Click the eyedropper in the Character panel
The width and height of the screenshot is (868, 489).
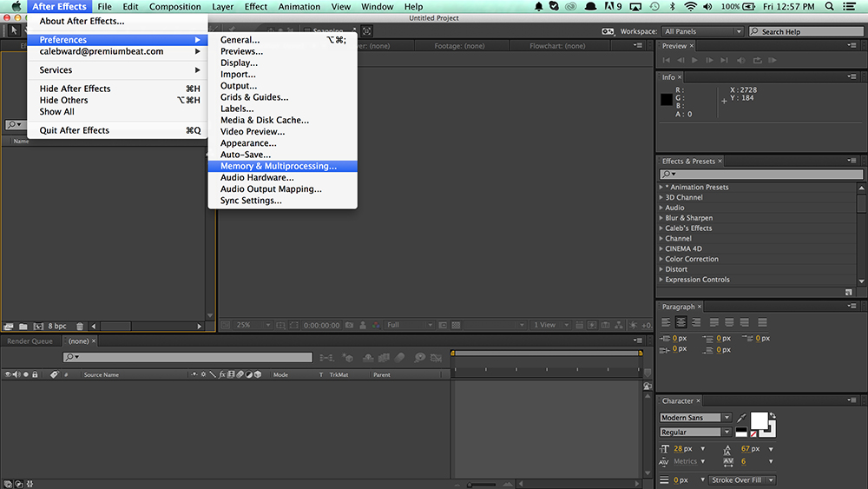tap(741, 418)
